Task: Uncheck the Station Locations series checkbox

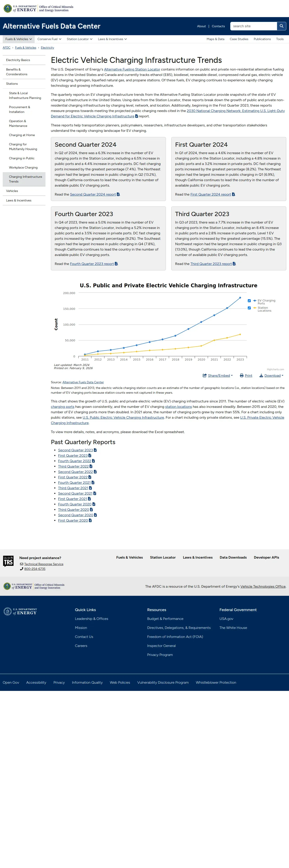Action: [249, 308]
